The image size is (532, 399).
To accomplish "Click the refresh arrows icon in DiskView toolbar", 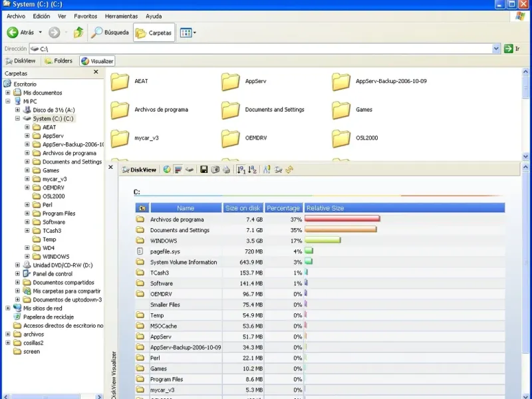I will click(x=289, y=170).
